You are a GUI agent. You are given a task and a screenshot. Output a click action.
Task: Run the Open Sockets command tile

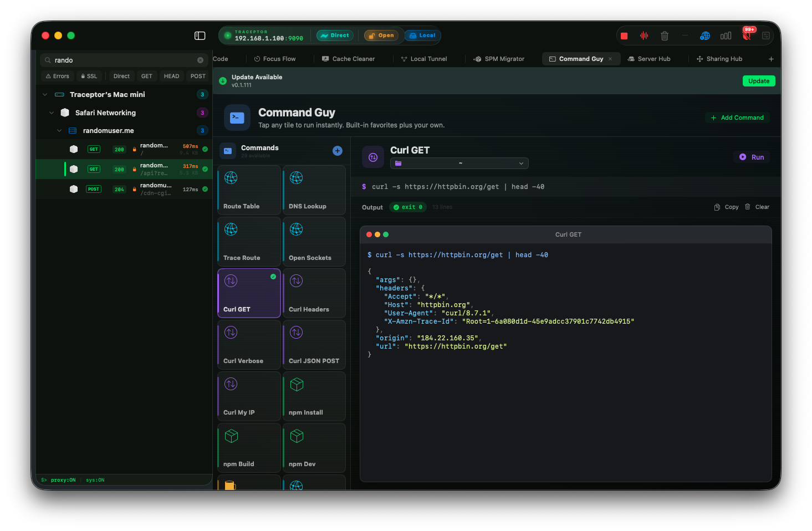(x=314, y=242)
